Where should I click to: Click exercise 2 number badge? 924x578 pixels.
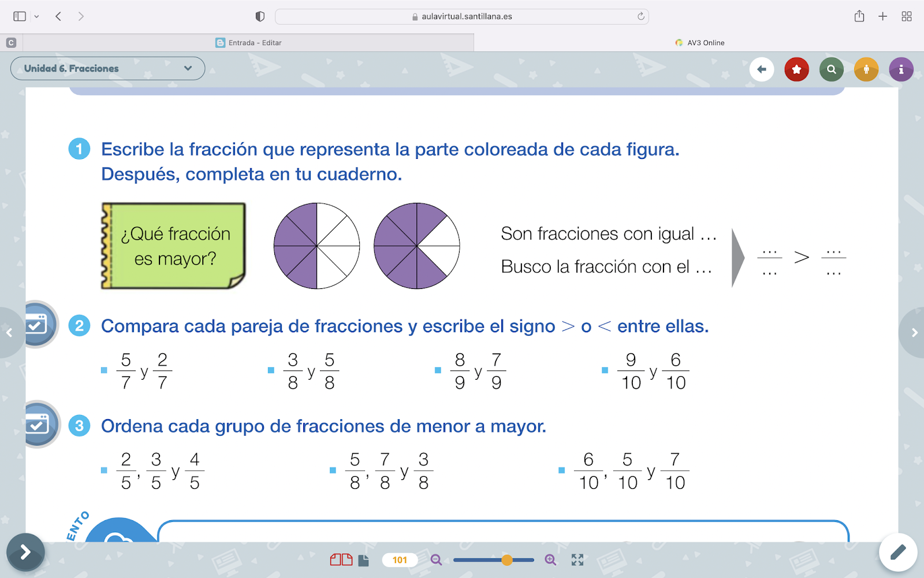pos(80,325)
